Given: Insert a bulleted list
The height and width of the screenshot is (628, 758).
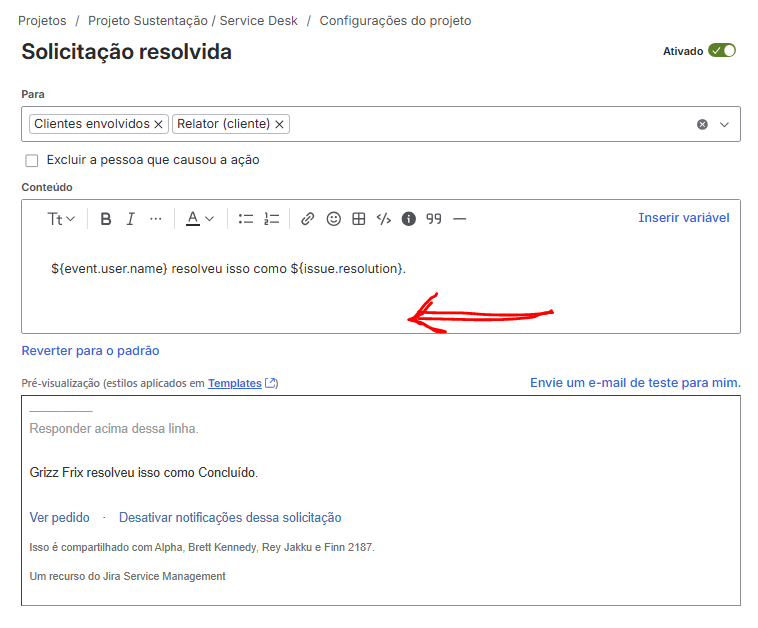Looking at the screenshot, I should coord(246,219).
